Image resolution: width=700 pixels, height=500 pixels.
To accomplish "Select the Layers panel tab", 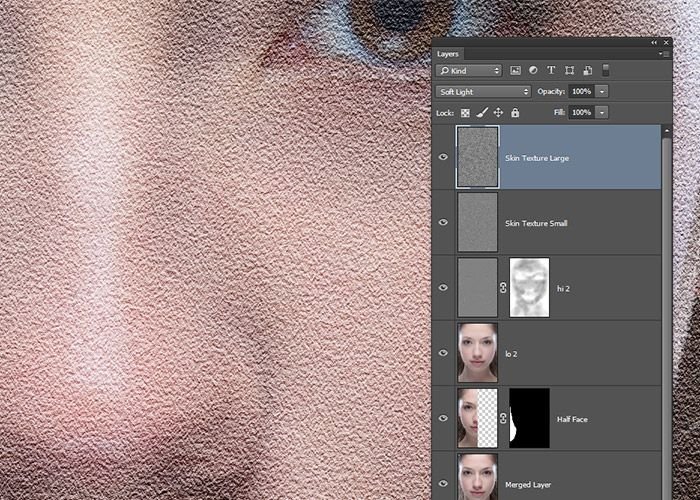I will tap(449, 54).
